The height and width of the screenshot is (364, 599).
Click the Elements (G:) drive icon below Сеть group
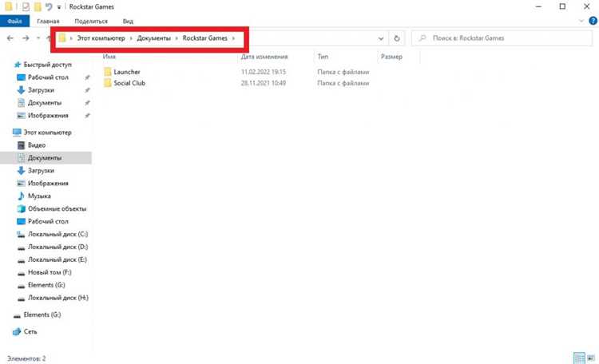pos(17,315)
